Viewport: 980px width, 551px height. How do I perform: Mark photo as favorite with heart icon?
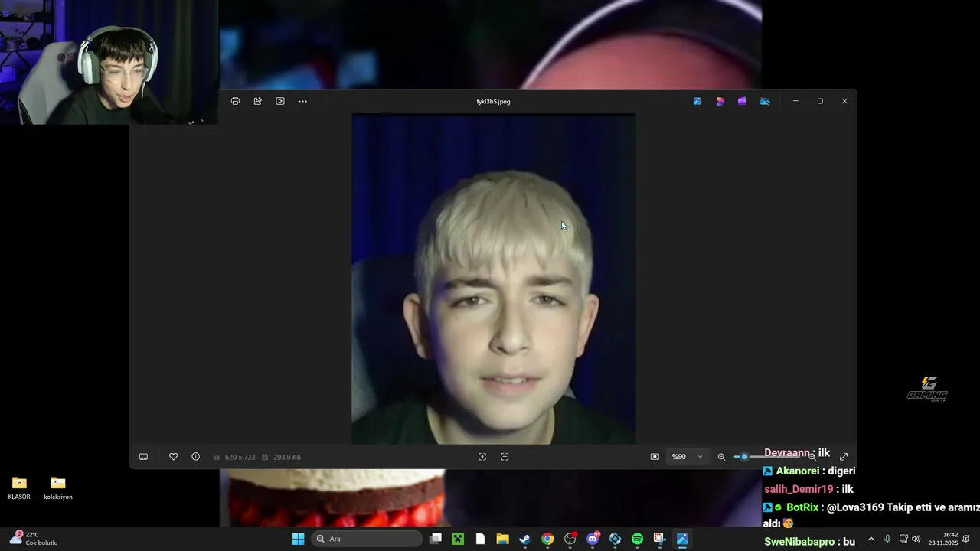coord(174,457)
